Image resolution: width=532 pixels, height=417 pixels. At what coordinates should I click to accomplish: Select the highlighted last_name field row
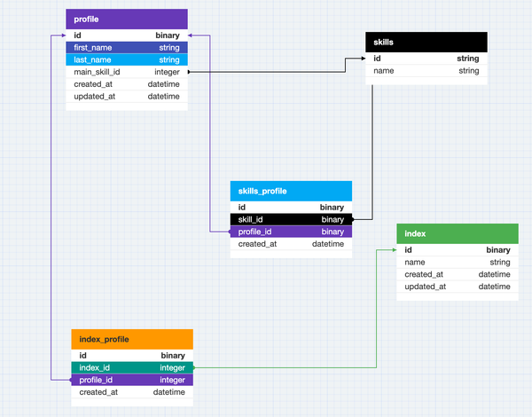127,59
